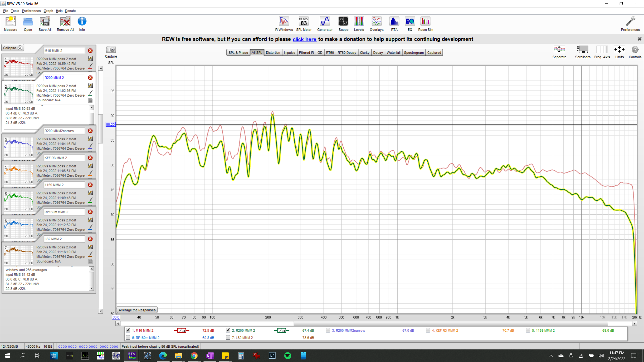Toggle the Freq. Axis mode
Viewport: 644px width, 362px height.
click(602, 52)
